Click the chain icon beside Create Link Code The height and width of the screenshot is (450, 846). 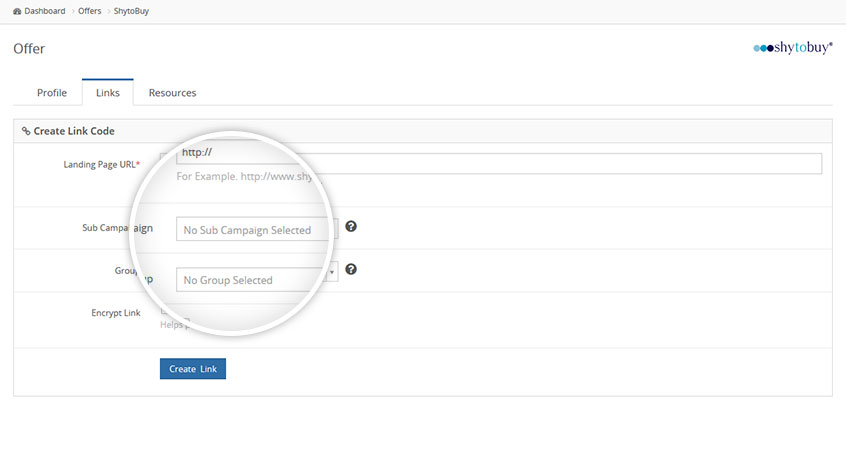[26, 131]
